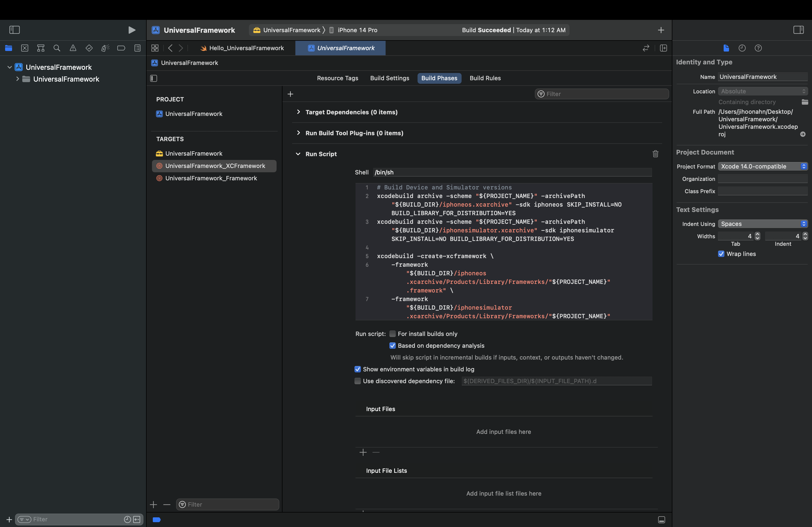Uncheck Show environment variables in build log
The height and width of the screenshot is (527, 812).
(x=358, y=369)
